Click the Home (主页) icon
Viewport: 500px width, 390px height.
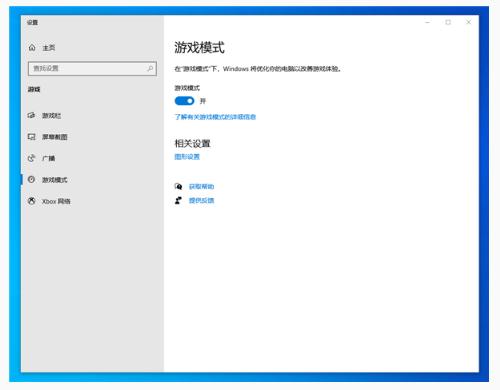[x=32, y=48]
